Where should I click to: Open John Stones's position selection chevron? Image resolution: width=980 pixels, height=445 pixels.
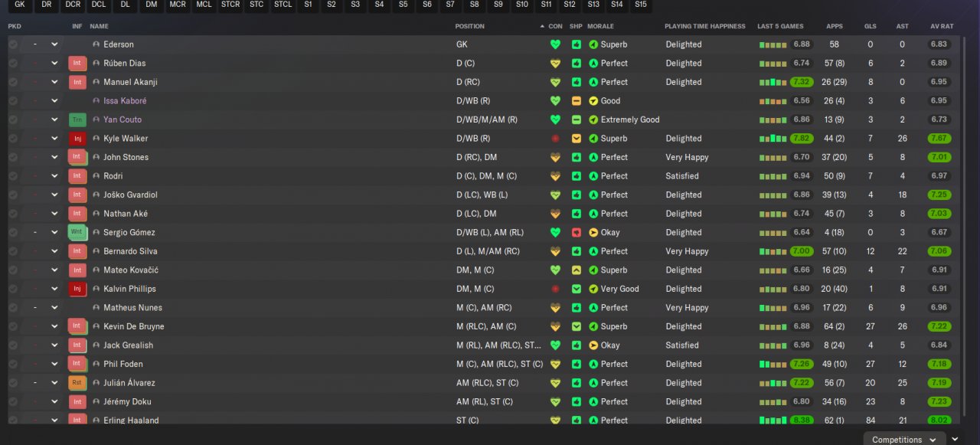[x=54, y=157]
